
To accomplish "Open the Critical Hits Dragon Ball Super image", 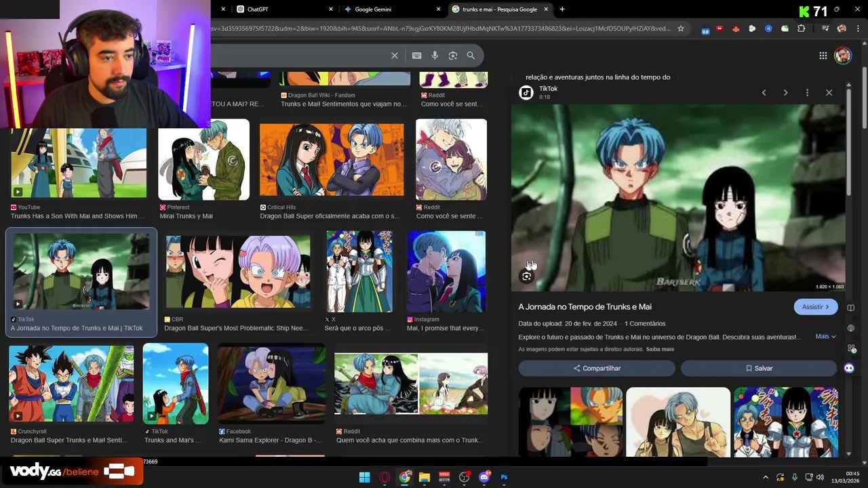I will tap(332, 160).
